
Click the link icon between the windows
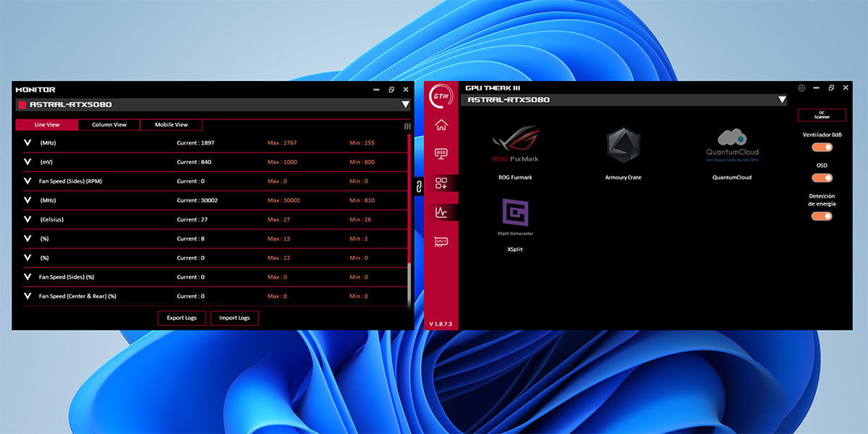[419, 188]
